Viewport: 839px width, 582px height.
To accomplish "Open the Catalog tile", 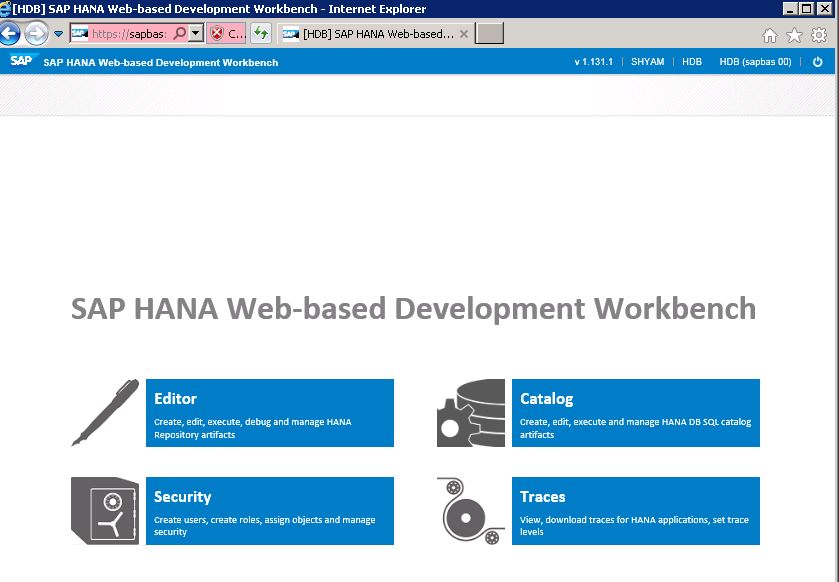I will pyautogui.click(x=636, y=412).
